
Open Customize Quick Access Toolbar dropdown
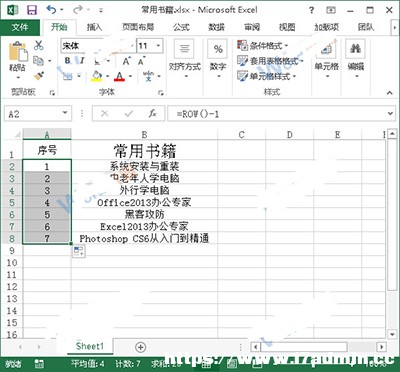click(101, 10)
